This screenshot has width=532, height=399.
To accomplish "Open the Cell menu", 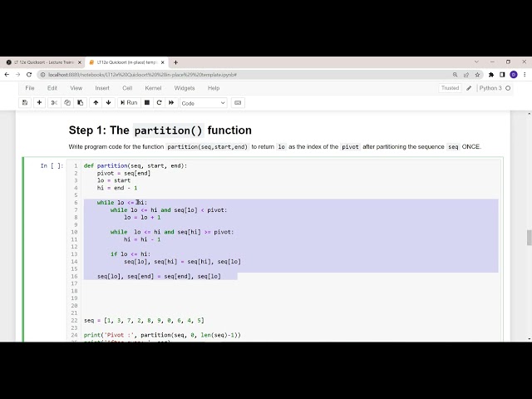I will click(127, 88).
